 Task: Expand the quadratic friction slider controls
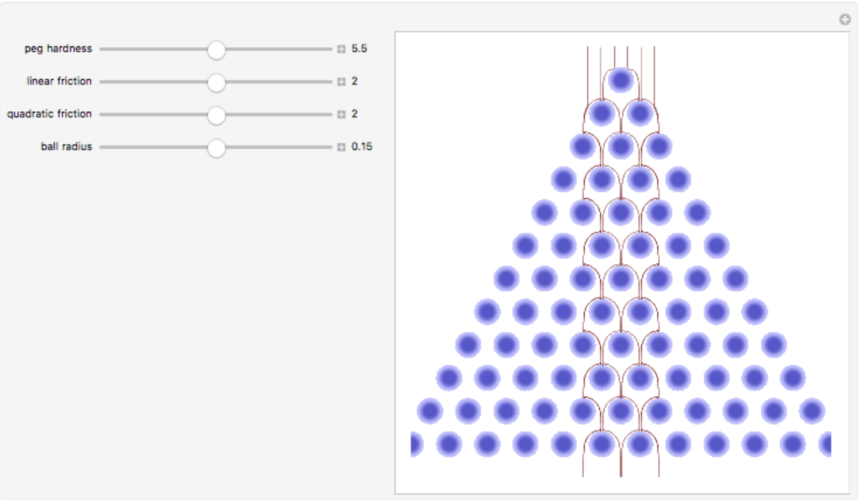(x=341, y=115)
